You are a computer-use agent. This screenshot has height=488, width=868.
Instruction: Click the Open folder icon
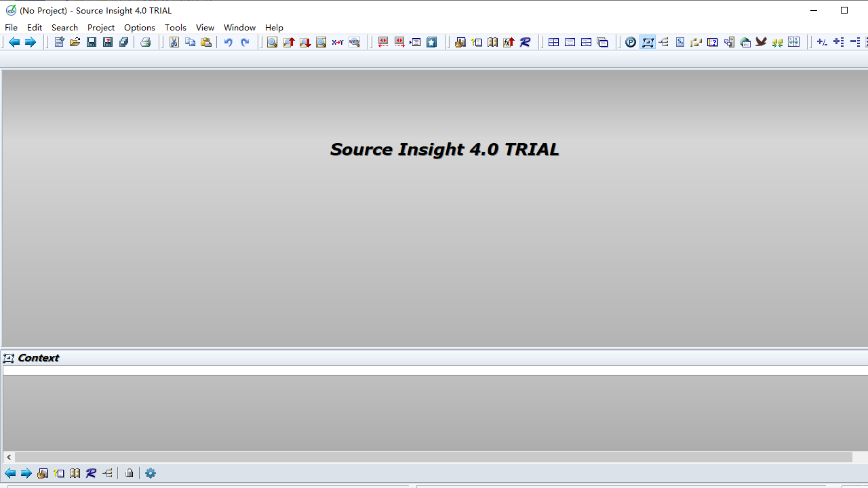[75, 42]
